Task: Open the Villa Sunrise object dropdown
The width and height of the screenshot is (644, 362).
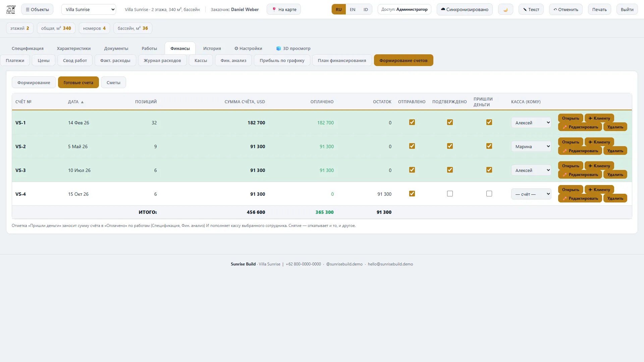Action: pos(89,9)
